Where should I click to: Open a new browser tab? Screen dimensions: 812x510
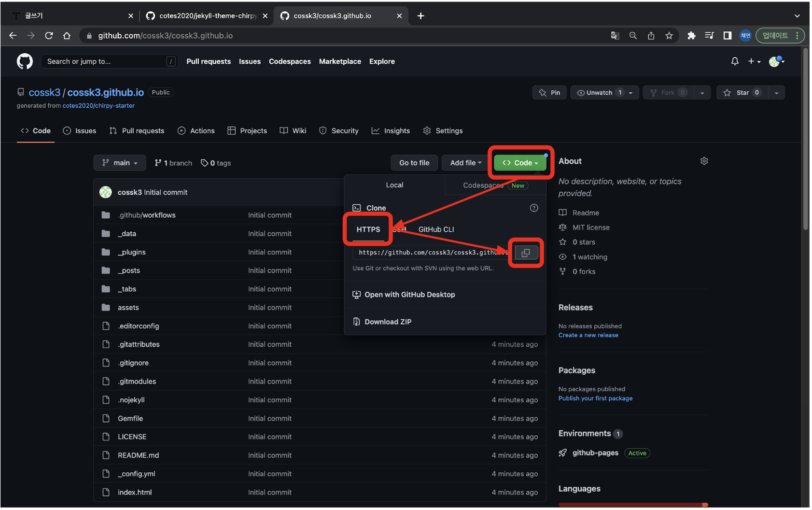tap(421, 16)
